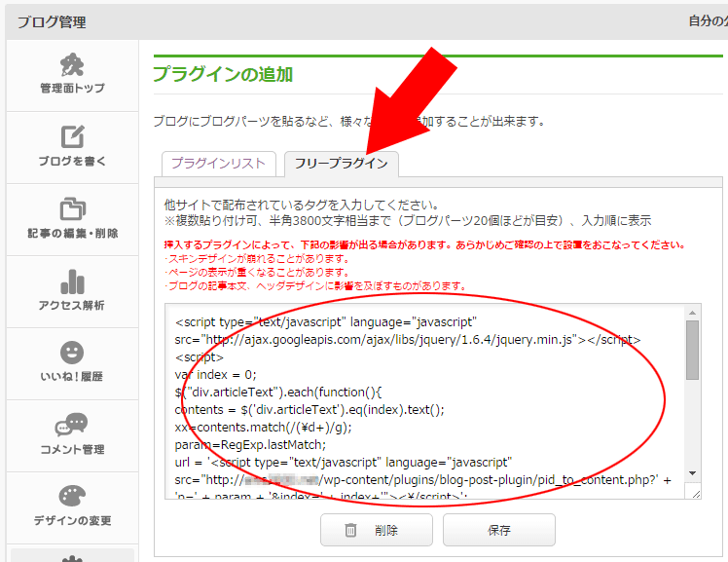Open ブログを書く pencil icon
Screen dimensions: 728x562
72,137
